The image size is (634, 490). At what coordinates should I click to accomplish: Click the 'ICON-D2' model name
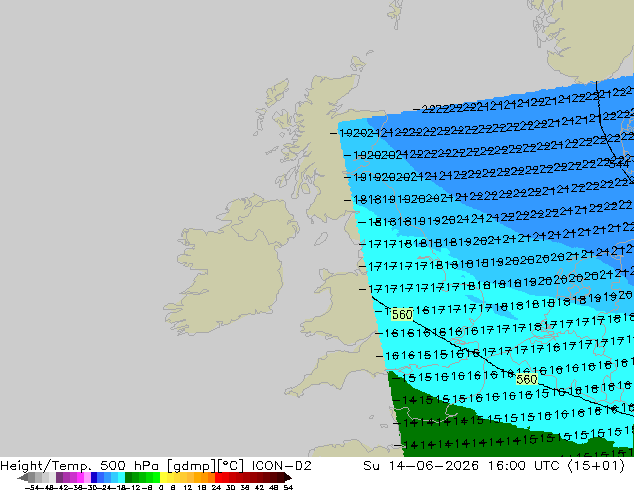click(x=281, y=466)
